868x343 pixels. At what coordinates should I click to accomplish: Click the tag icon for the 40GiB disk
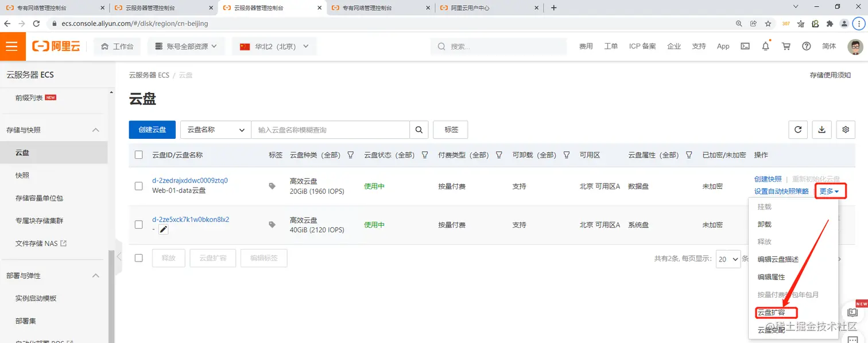272,225
